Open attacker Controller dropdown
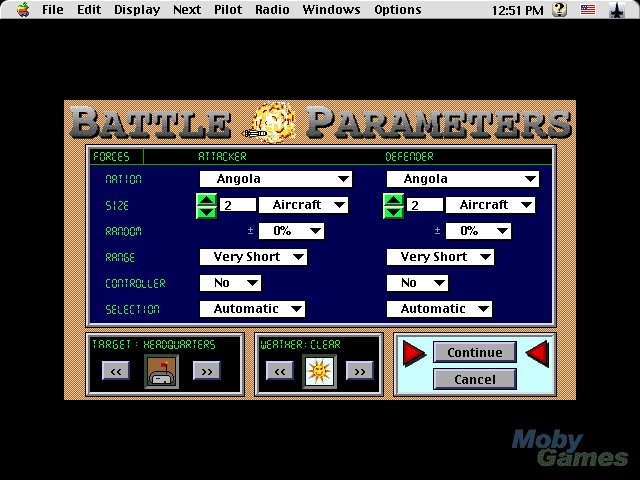 tap(230, 283)
